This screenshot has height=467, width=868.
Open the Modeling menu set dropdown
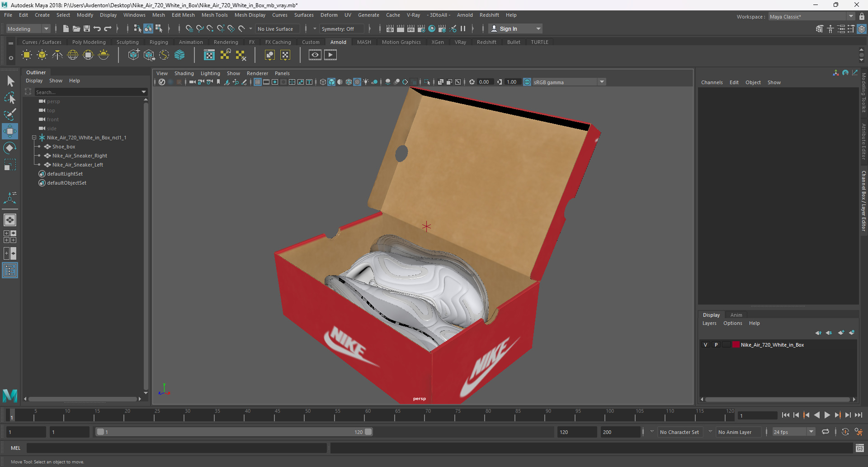28,29
